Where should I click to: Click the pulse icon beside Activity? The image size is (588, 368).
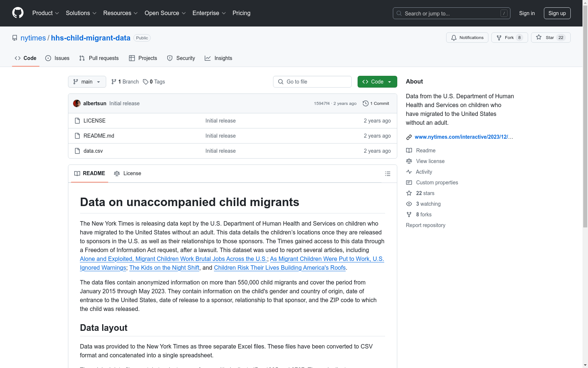(x=409, y=172)
